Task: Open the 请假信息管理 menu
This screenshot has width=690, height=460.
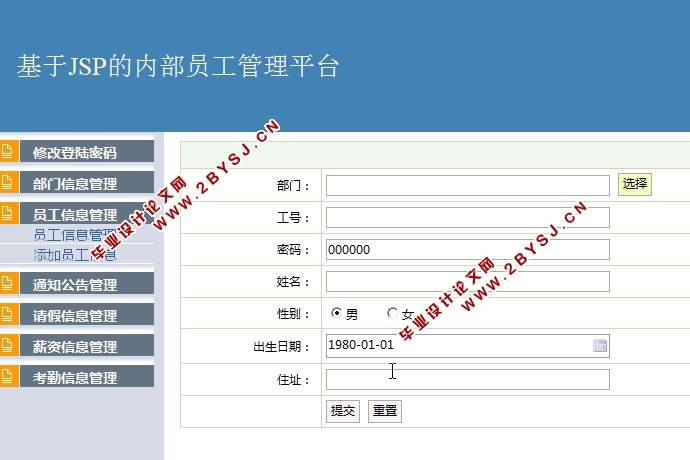Action: 87,314
